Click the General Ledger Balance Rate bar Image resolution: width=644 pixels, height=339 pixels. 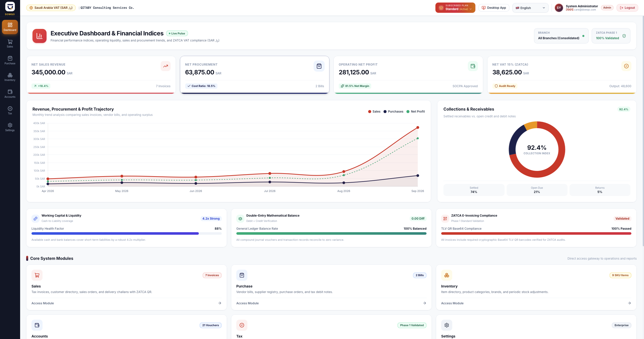click(331, 233)
